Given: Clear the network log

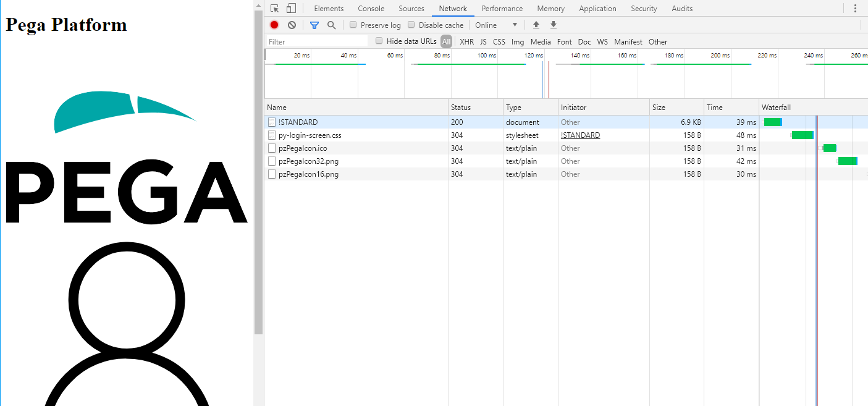Looking at the screenshot, I should tap(292, 25).
